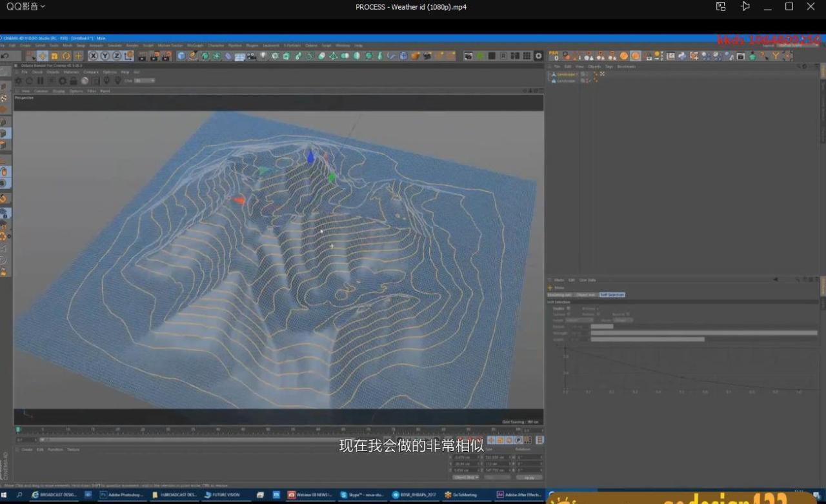Switch to Soft Selection tab
This screenshot has width=826, height=504.
[612, 294]
